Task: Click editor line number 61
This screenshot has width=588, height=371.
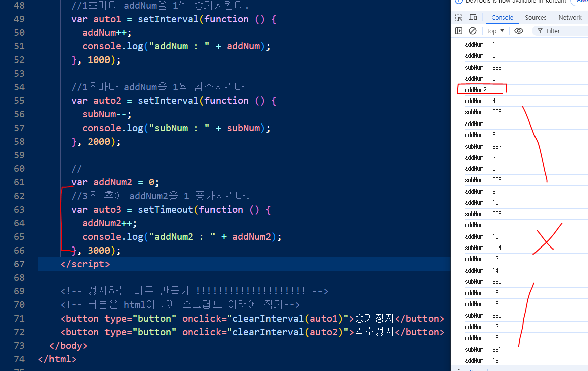Action: coord(19,182)
